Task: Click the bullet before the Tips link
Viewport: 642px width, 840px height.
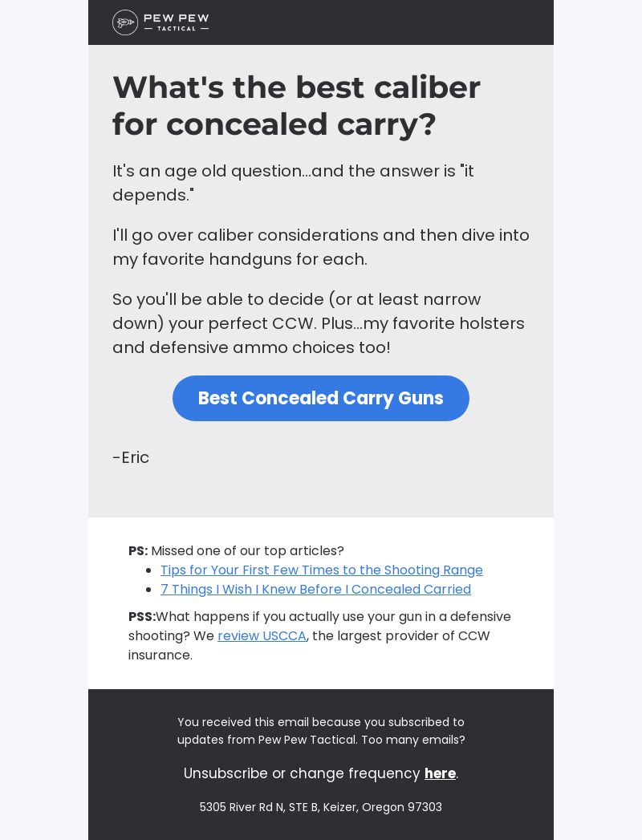Action: tap(149, 570)
